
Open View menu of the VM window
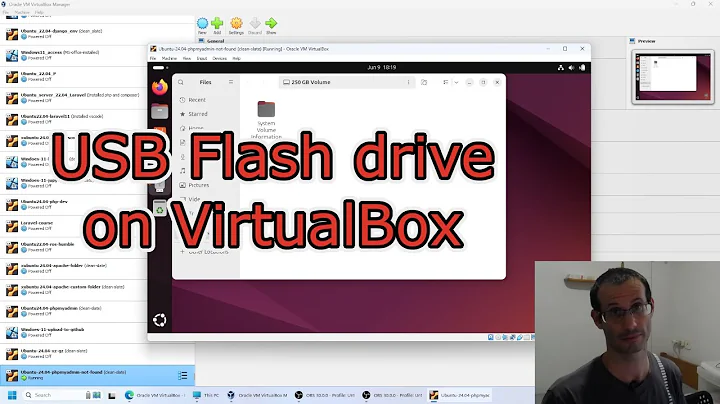(187, 59)
